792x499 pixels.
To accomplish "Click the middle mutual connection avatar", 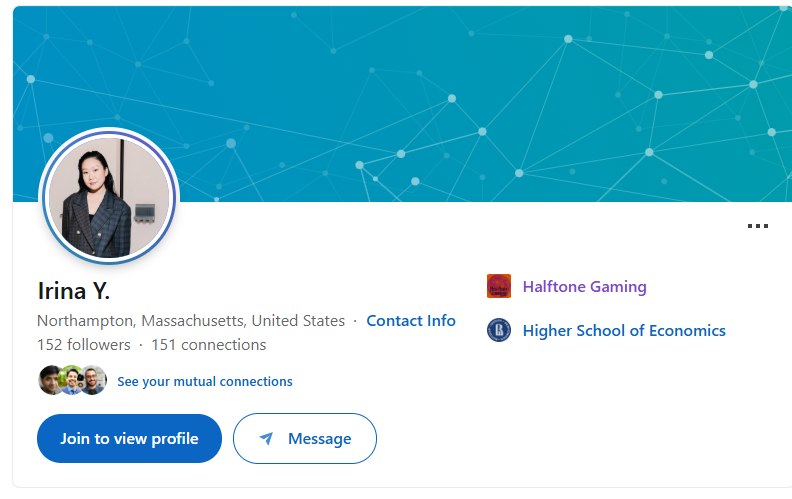I will pyautogui.click(x=72, y=381).
